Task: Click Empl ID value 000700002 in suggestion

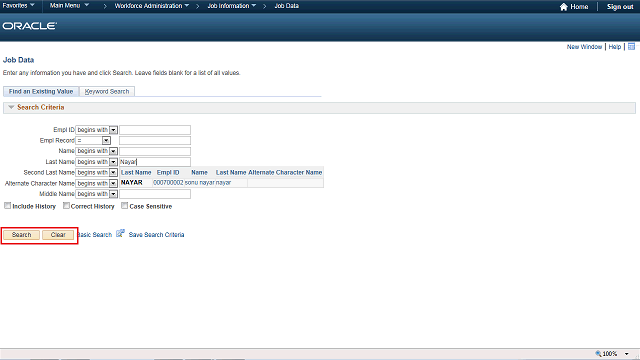Action: point(168,182)
